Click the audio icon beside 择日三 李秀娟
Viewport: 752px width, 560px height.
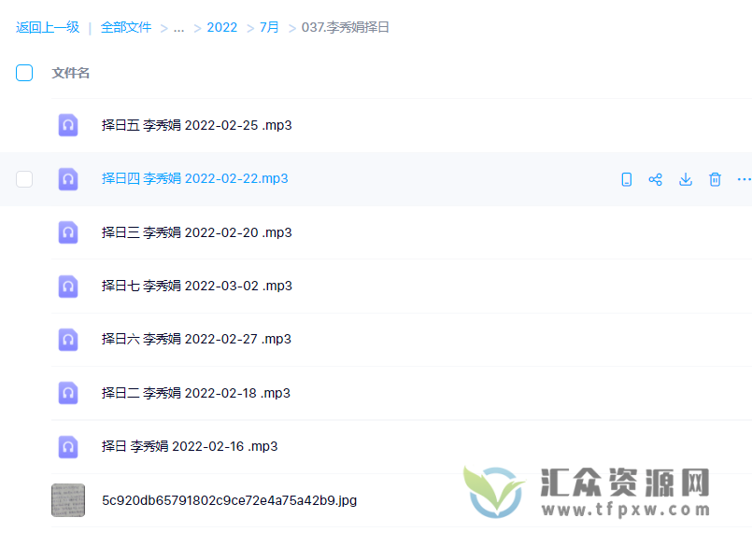click(67, 232)
